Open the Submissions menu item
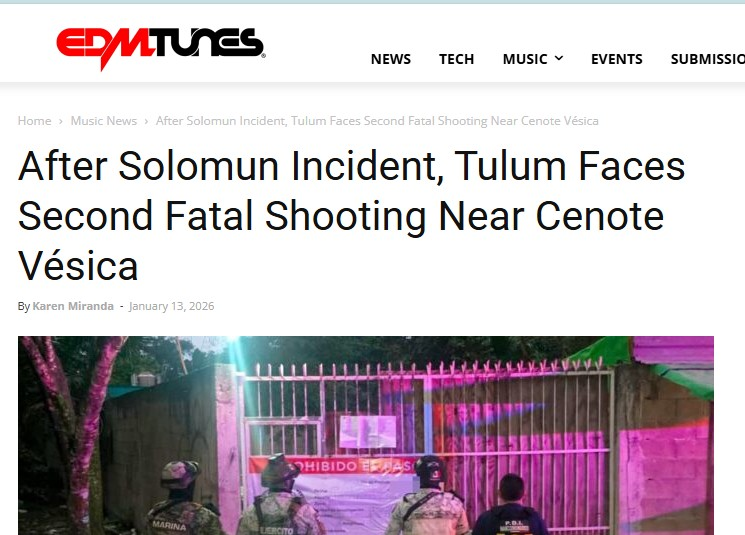745x535 pixels. point(707,59)
